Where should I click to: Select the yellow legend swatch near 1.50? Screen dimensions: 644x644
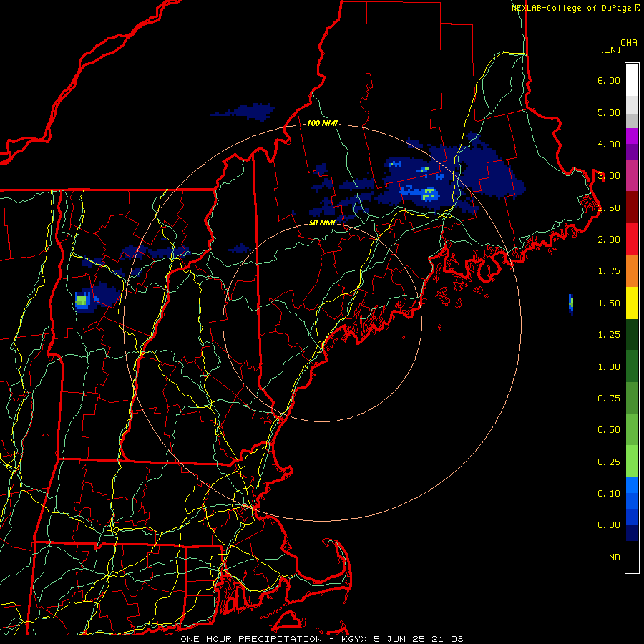(x=632, y=303)
